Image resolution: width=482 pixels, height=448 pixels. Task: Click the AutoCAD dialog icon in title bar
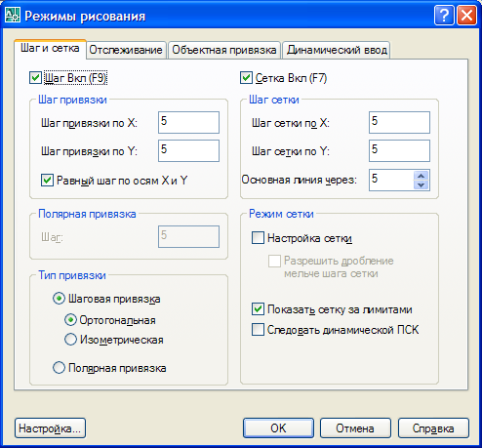[13, 16]
